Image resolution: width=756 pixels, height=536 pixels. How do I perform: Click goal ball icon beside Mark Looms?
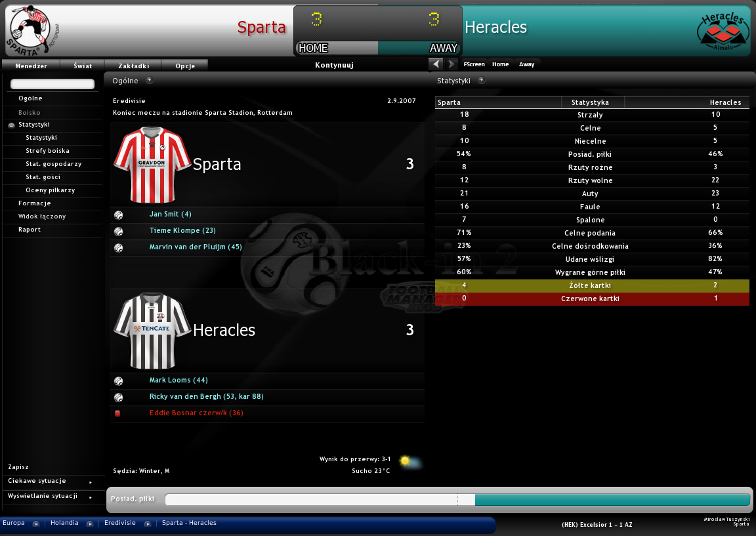[x=119, y=381]
